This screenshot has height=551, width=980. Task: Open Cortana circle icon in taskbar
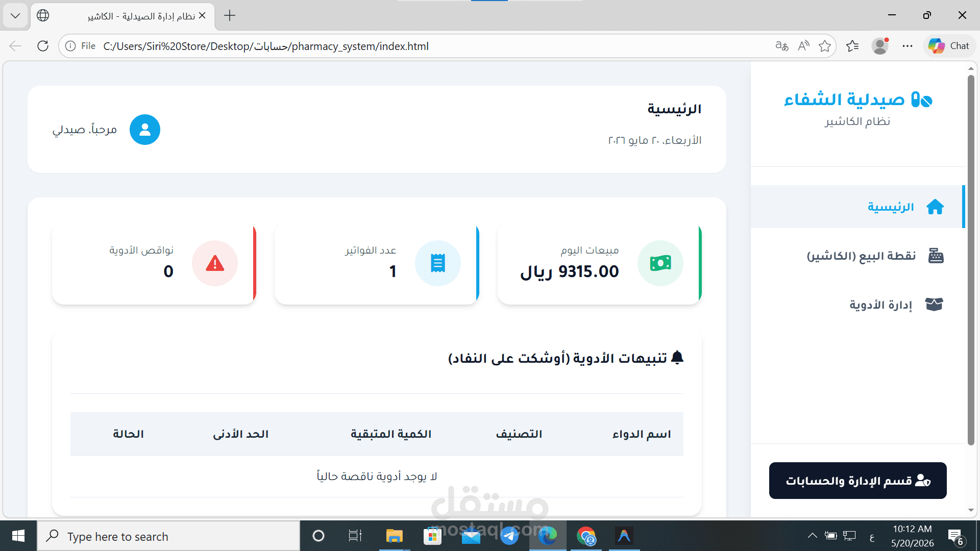[x=318, y=536]
